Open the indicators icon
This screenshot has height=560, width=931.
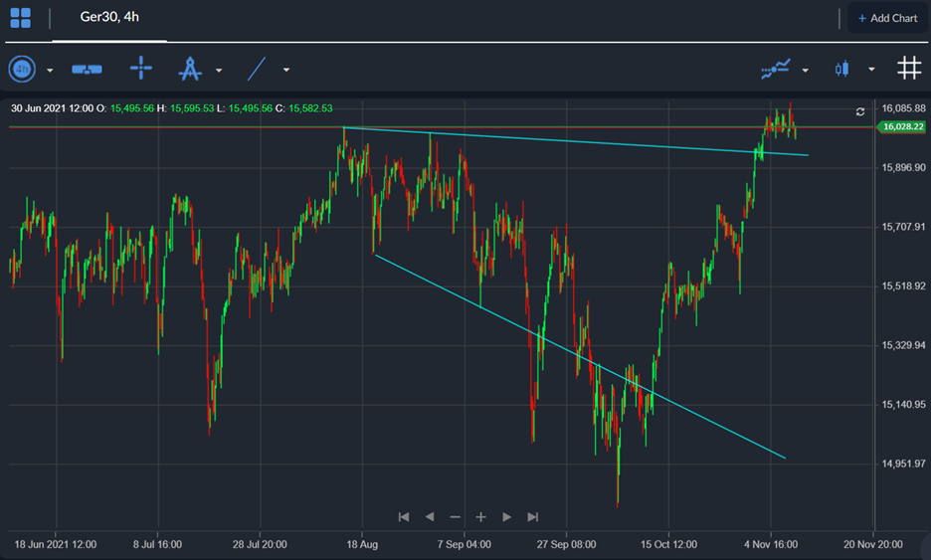776,69
